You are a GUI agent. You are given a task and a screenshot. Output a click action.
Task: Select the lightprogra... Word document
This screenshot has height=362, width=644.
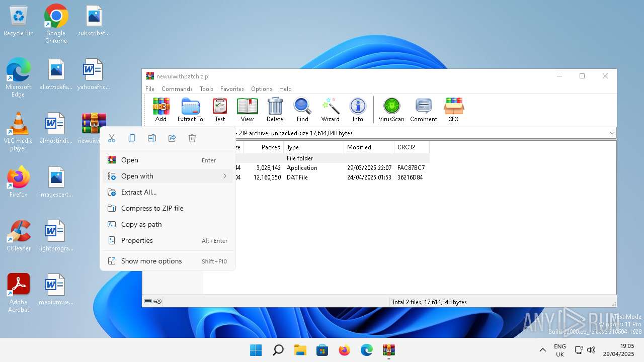pos(56,236)
